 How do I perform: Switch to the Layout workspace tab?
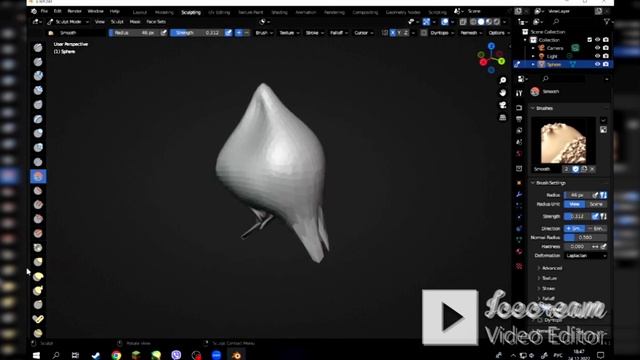[140, 12]
